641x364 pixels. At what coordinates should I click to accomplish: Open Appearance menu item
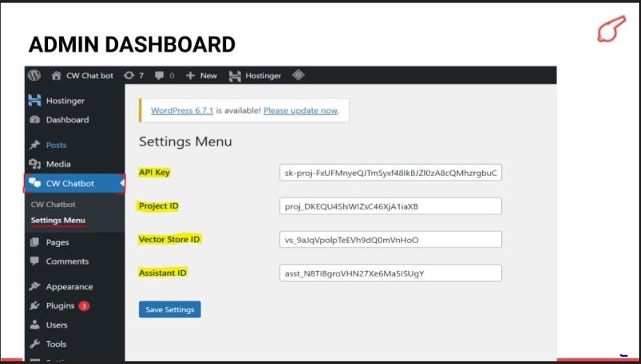click(70, 287)
